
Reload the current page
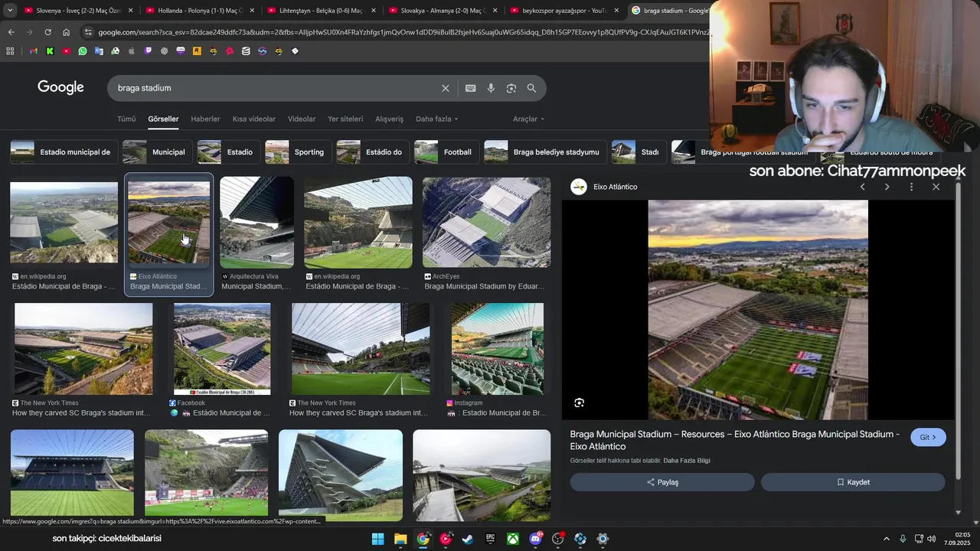(47, 32)
